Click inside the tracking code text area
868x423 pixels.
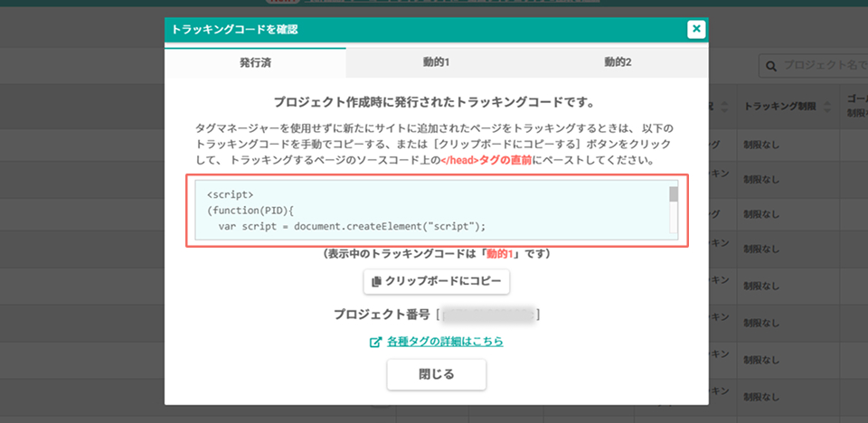(432, 210)
